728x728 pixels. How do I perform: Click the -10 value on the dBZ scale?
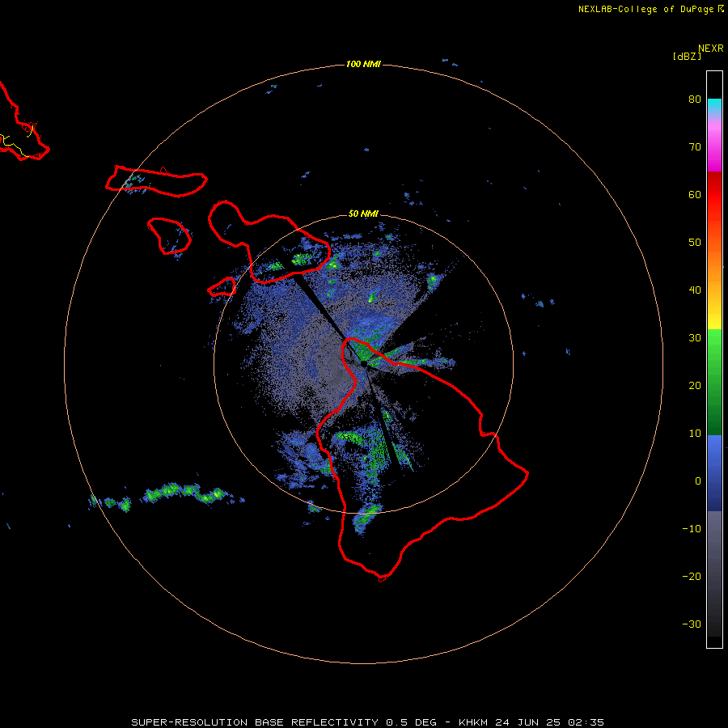click(x=692, y=529)
